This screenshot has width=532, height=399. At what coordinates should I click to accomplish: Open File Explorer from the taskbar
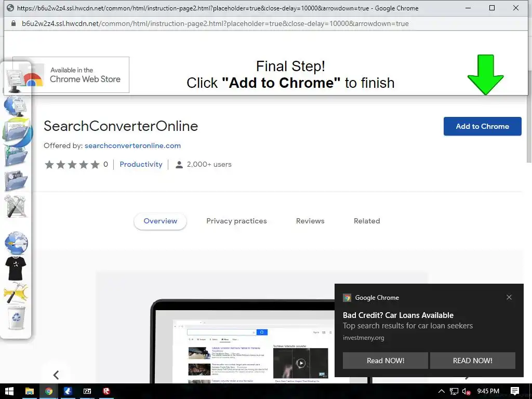[30, 391]
